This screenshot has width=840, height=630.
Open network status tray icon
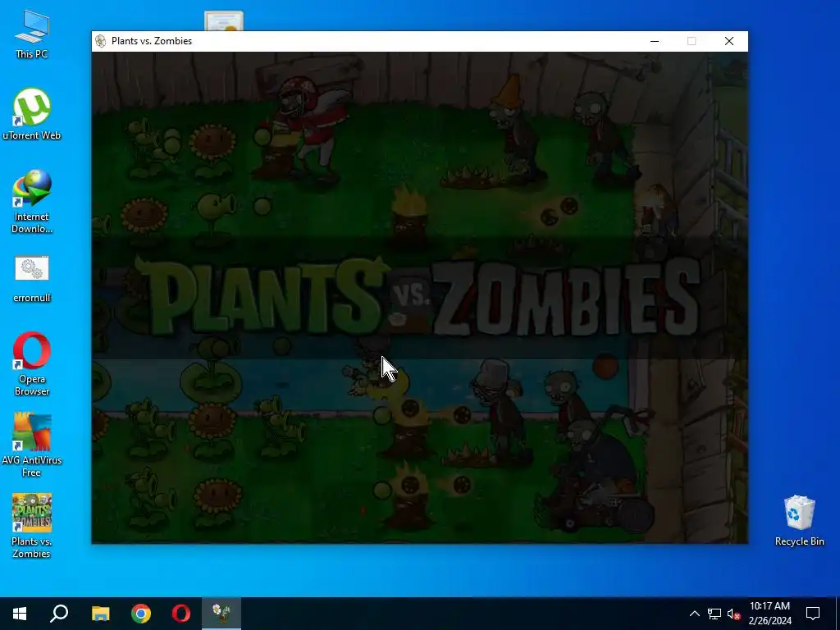tap(714, 614)
